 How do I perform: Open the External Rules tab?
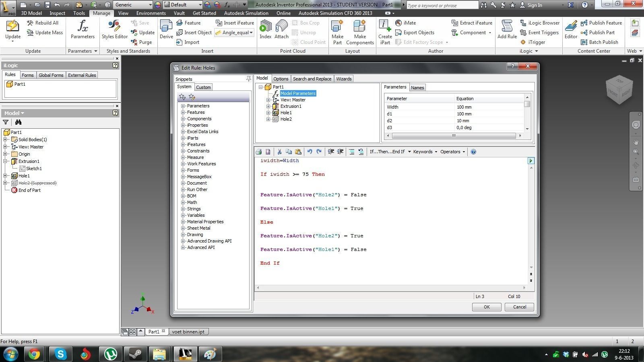[x=82, y=75]
